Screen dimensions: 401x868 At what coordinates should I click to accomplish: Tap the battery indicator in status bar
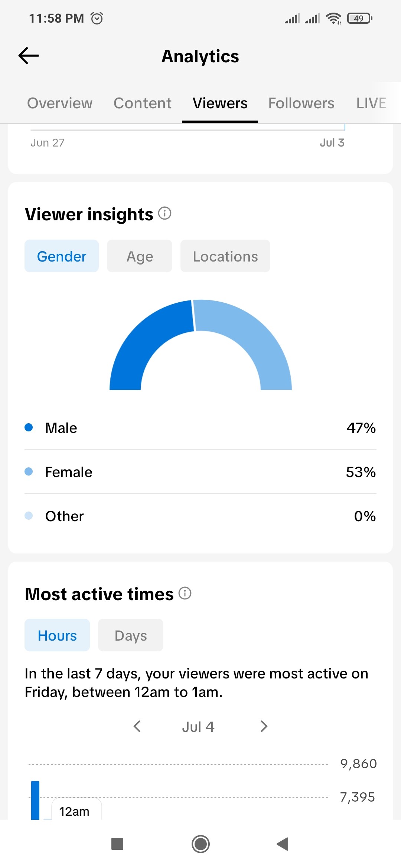[360, 18]
